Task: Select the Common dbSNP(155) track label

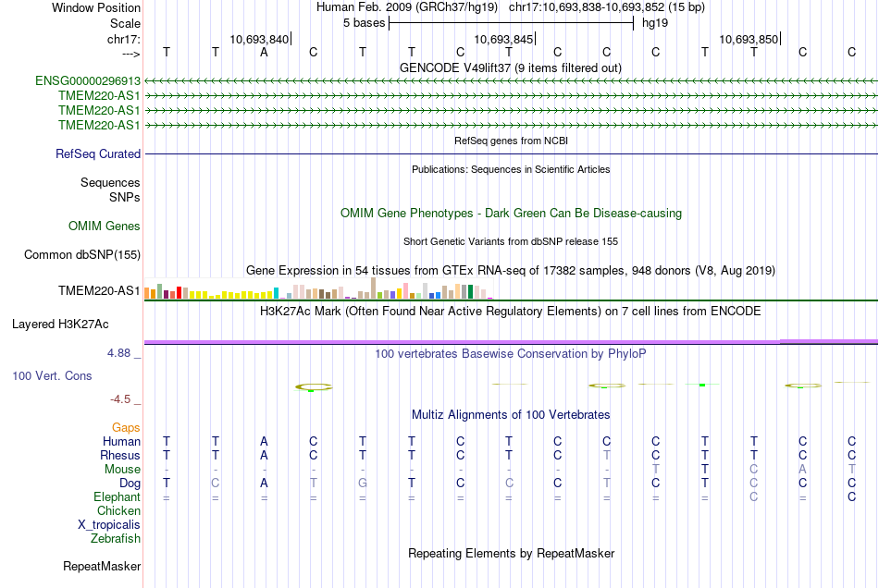Action: coord(81,255)
